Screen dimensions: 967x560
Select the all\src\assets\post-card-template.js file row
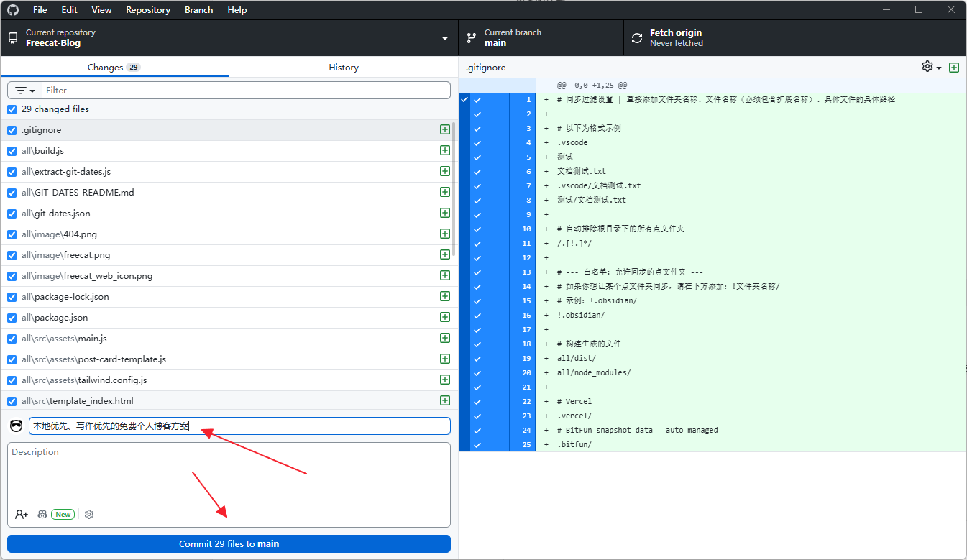coord(229,359)
